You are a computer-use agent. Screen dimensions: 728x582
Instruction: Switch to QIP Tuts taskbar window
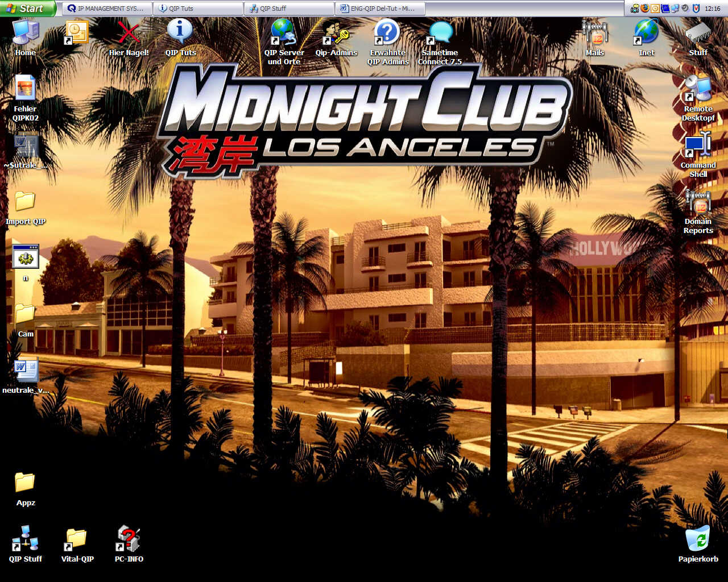197,9
